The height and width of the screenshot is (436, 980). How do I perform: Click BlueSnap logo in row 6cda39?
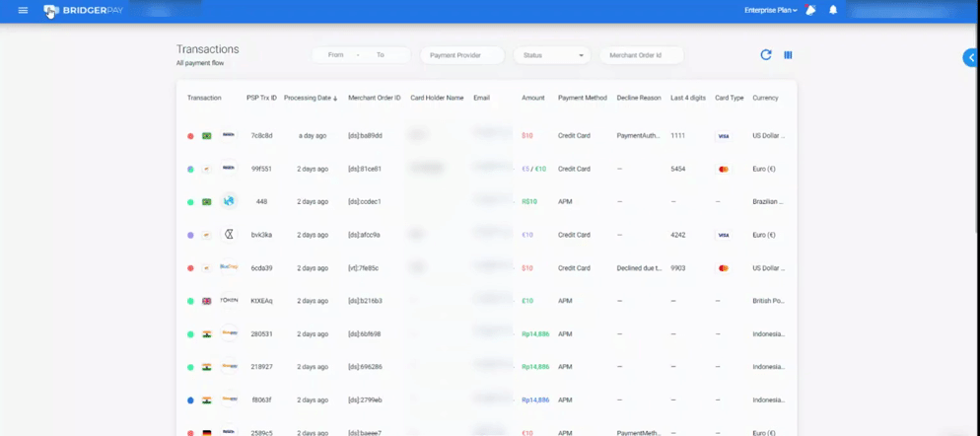(x=229, y=267)
